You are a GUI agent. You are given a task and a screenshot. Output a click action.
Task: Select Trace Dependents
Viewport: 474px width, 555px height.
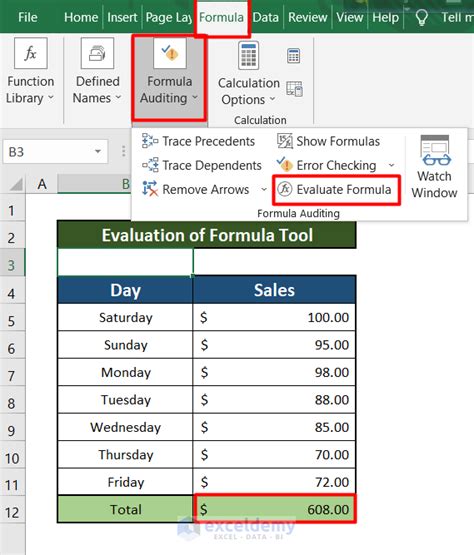point(201,165)
